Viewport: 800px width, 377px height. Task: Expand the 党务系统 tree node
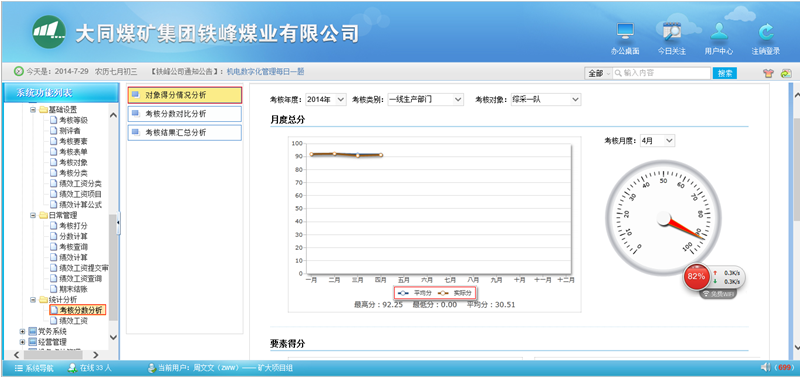click(x=22, y=331)
